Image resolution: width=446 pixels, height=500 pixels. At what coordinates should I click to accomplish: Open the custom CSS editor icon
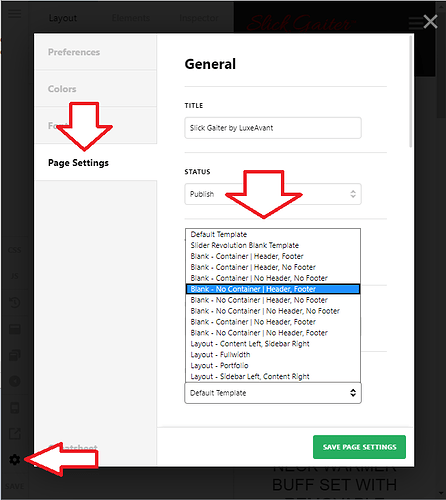pyautogui.click(x=15, y=250)
